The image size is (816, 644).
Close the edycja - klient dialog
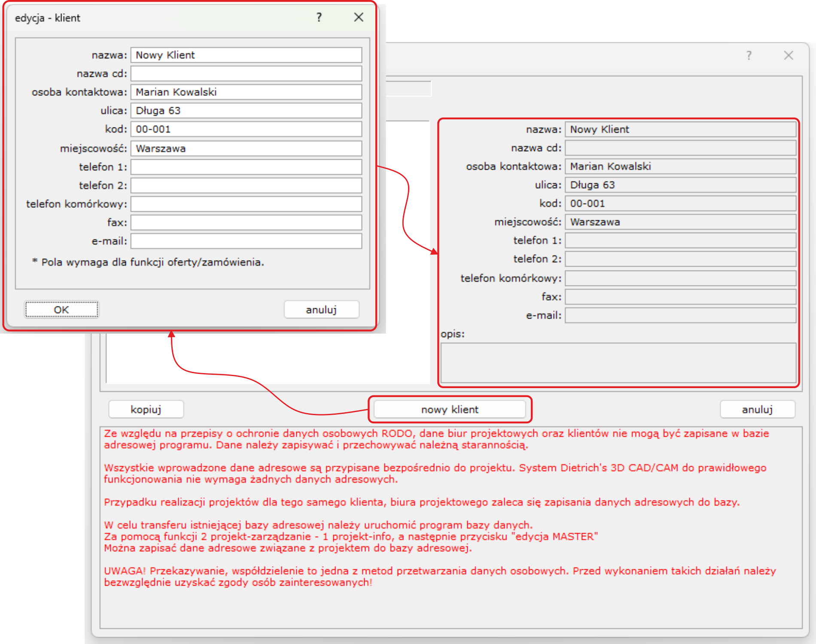tap(359, 17)
